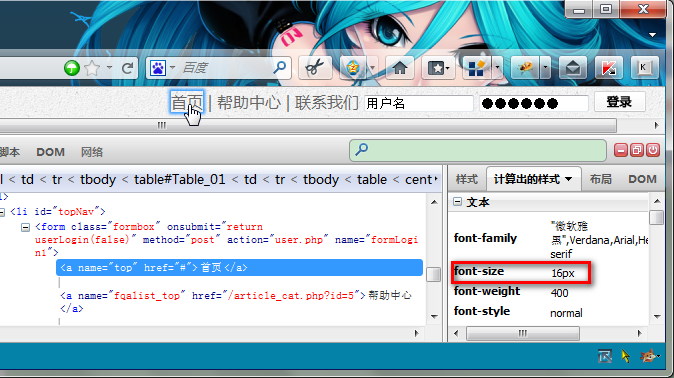674x378 pixels.
Task: Open dropdown next to star badge icon
Action: pyautogui.click(x=372, y=68)
